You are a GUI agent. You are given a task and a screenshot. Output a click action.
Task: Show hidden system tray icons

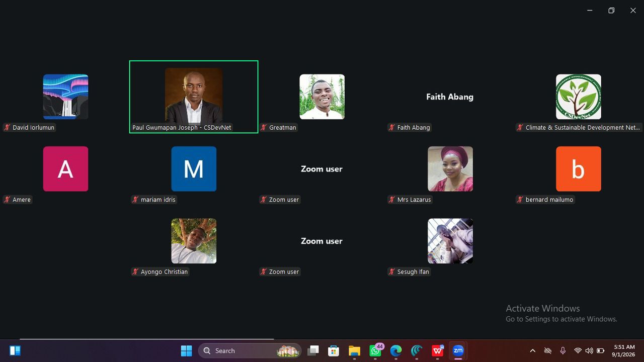[533, 351]
